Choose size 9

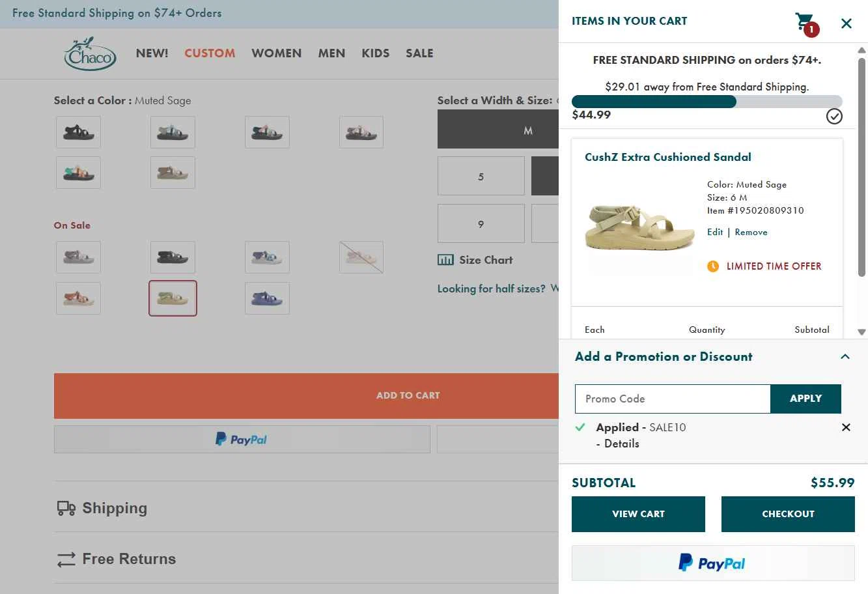[481, 223]
